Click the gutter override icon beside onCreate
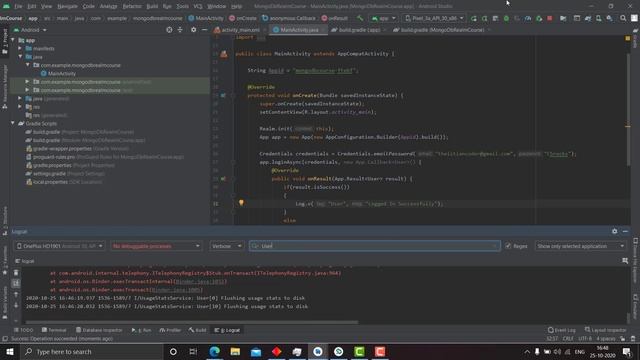 pyautogui.click(x=223, y=95)
